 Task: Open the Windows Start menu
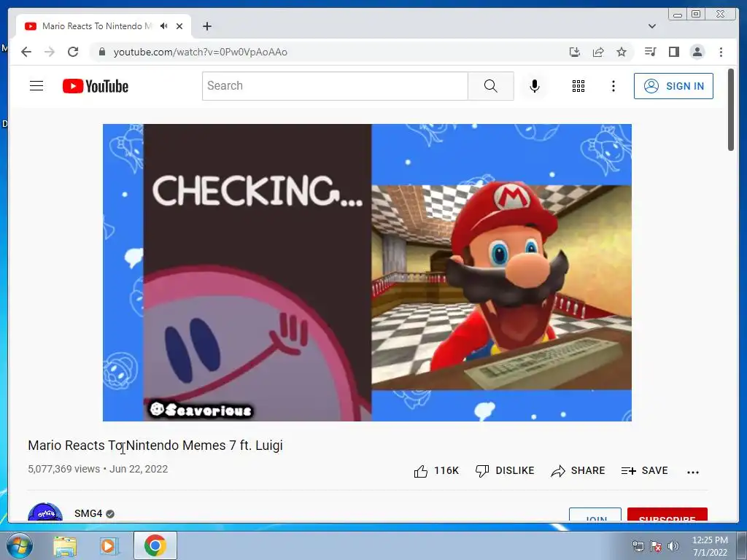(19, 545)
